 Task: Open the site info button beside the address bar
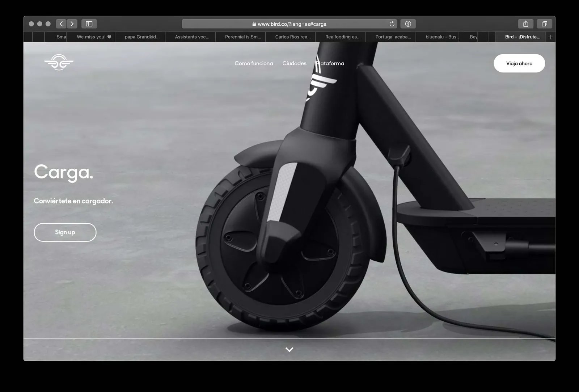408,24
